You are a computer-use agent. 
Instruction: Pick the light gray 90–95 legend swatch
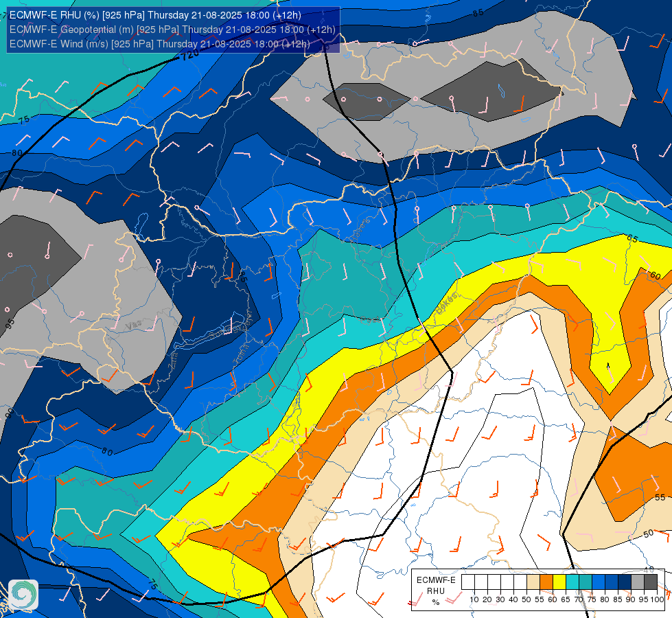pyautogui.click(x=638, y=582)
